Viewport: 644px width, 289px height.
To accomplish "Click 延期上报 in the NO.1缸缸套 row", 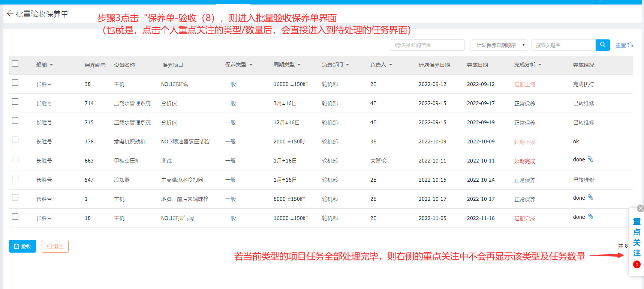I will (525, 84).
